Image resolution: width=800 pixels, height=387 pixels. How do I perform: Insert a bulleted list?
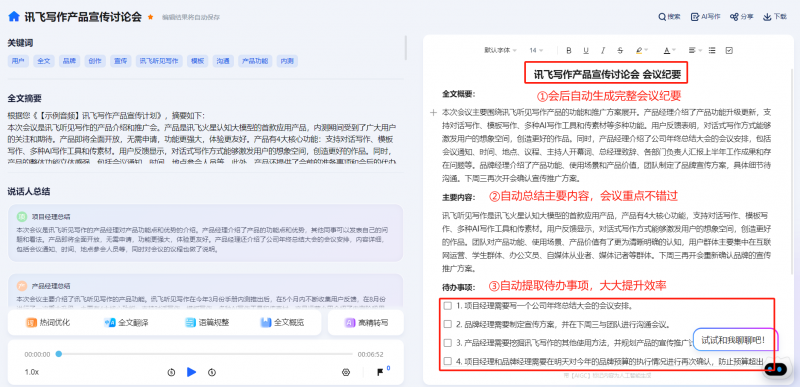[x=712, y=50]
